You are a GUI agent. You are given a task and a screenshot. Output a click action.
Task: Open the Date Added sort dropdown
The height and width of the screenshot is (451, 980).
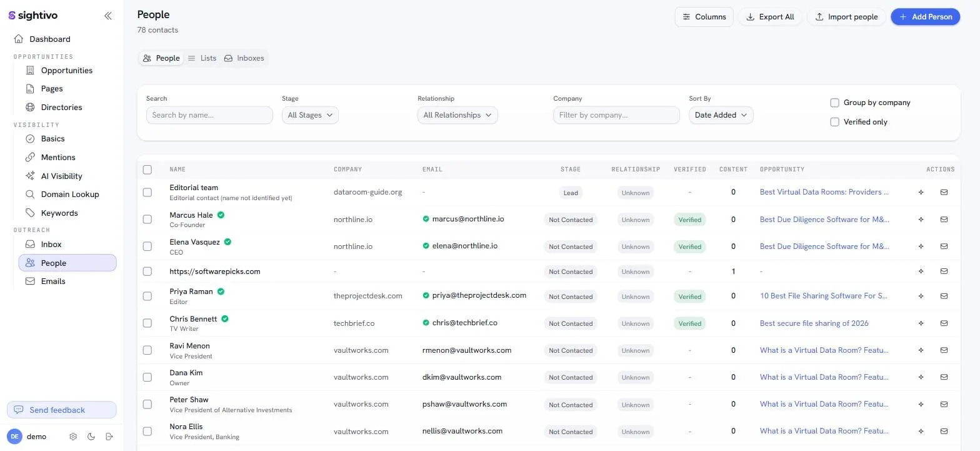click(x=721, y=115)
